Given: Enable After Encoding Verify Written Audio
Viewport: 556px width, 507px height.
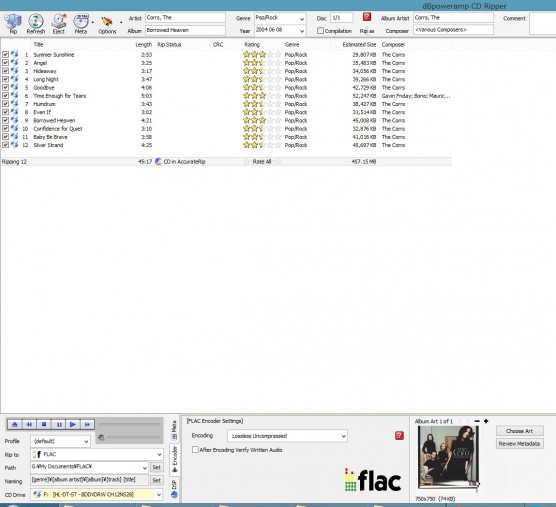Looking at the screenshot, I should (x=195, y=450).
